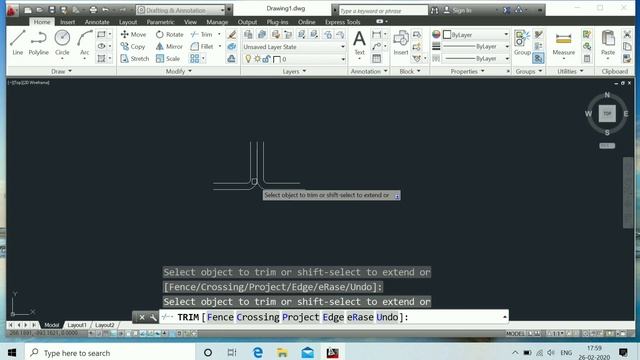Screen dimensions: 640x360
Task: Choose the eRase option in command line
Action: coord(360,317)
